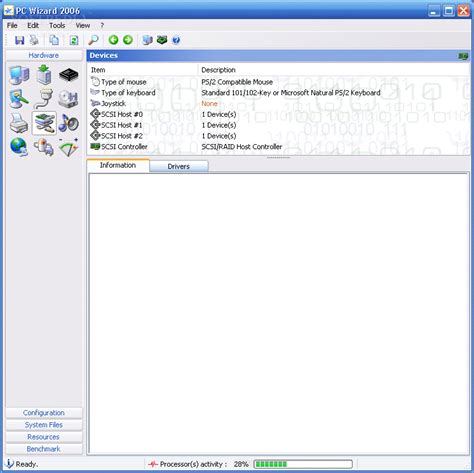
Task: Switch to the Drivers tab
Action: [x=179, y=166]
